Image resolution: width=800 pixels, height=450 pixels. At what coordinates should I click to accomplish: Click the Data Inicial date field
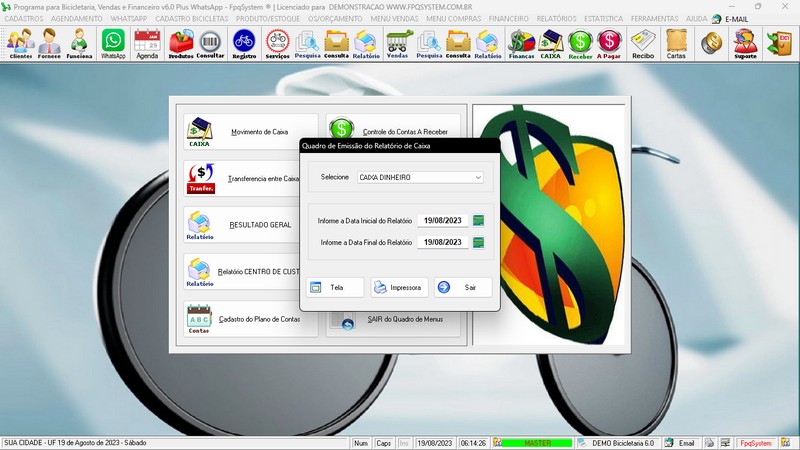click(442, 221)
